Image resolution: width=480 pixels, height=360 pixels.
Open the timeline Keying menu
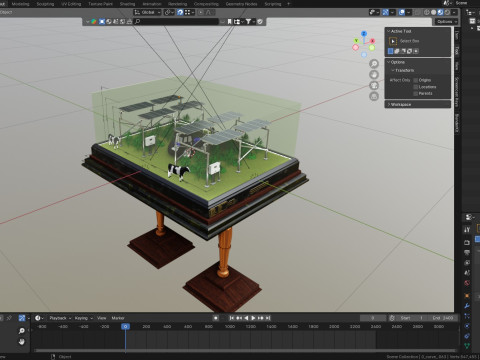[x=83, y=318]
